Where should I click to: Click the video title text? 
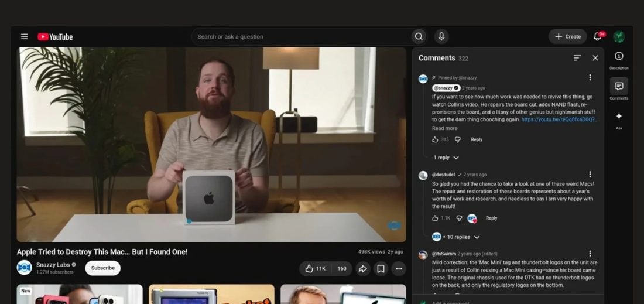click(102, 252)
